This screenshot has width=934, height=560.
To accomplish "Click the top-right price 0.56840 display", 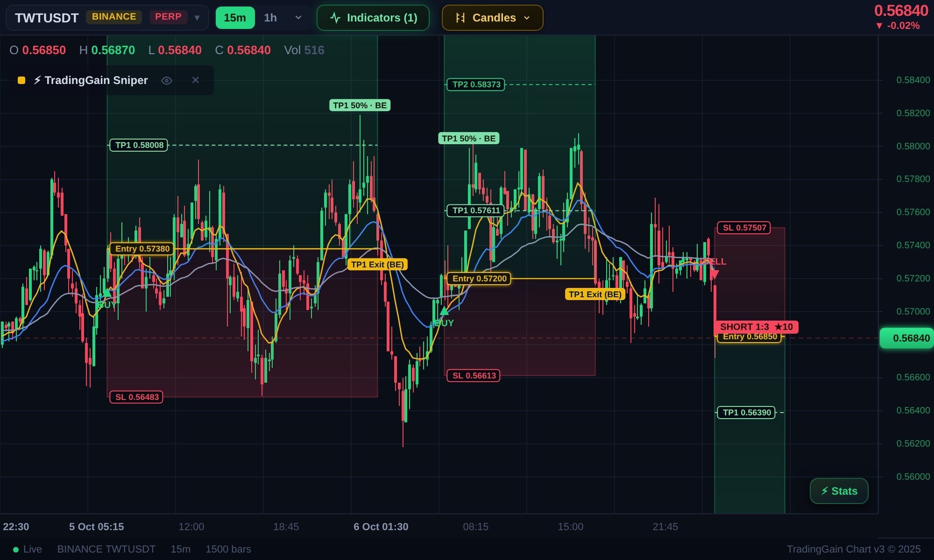I will (x=901, y=11).
